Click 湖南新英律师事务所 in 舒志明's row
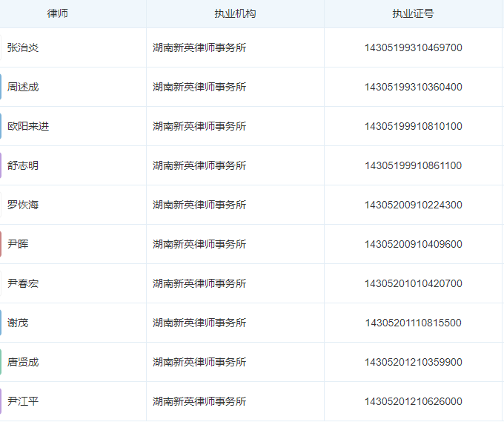The height and width of the screenshot is (425, 504). [199, 165]
